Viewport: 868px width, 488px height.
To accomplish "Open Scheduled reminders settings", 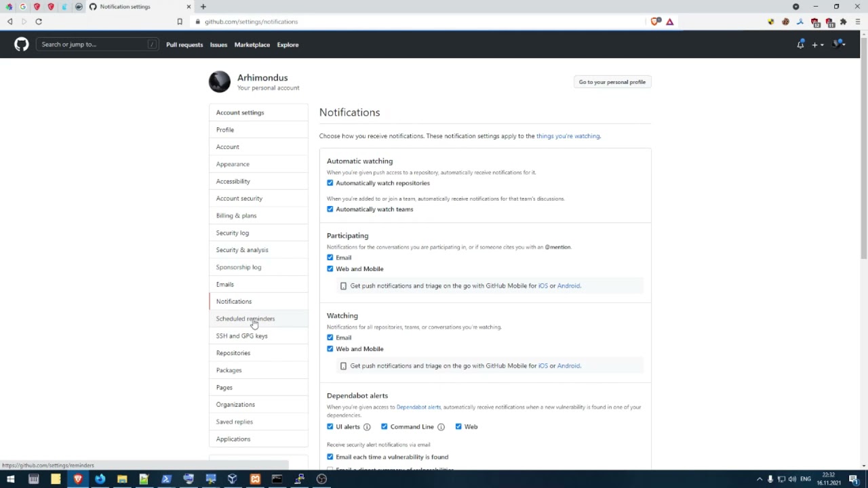I will 258,319.
